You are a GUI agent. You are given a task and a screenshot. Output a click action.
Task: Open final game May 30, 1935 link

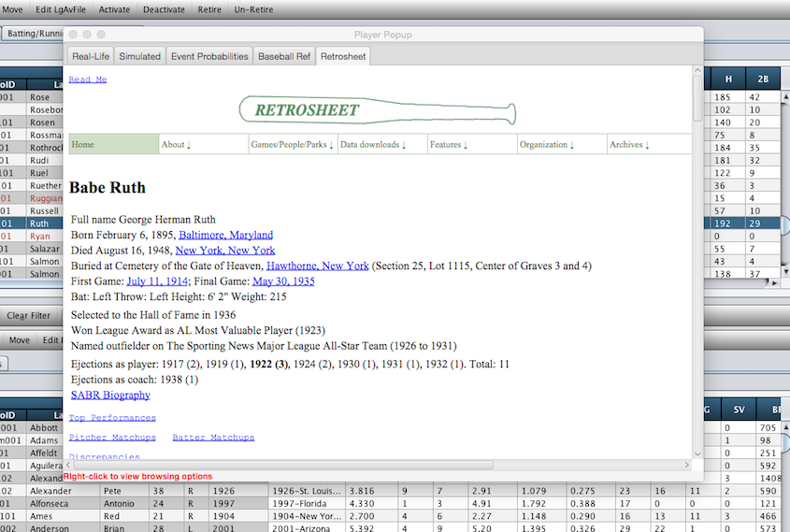283,281
